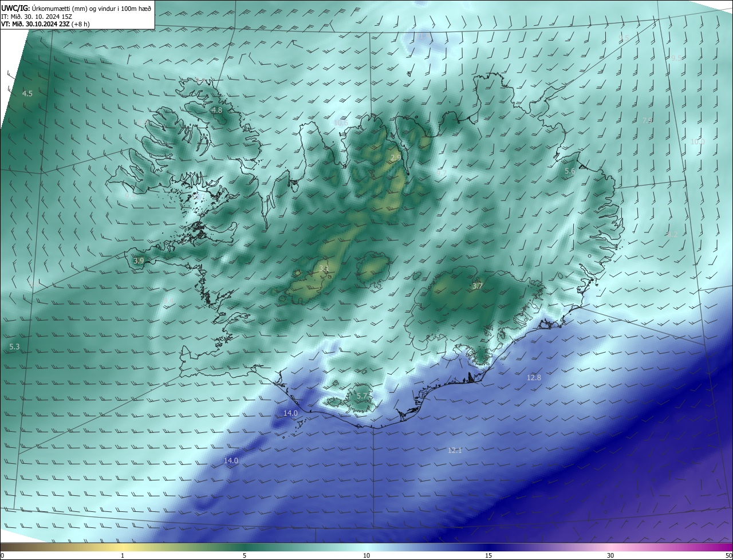Click the faint 9.7 value label

[441, 173]
